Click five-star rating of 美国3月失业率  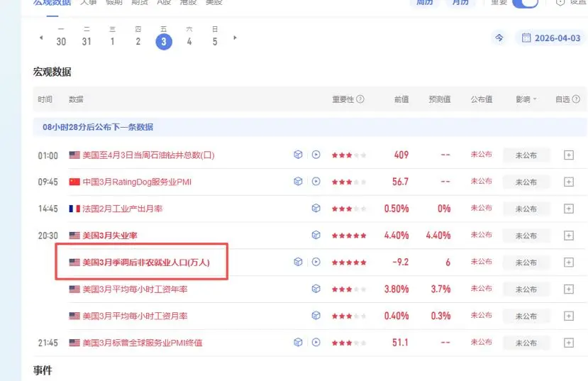click(x=349, y=236)
